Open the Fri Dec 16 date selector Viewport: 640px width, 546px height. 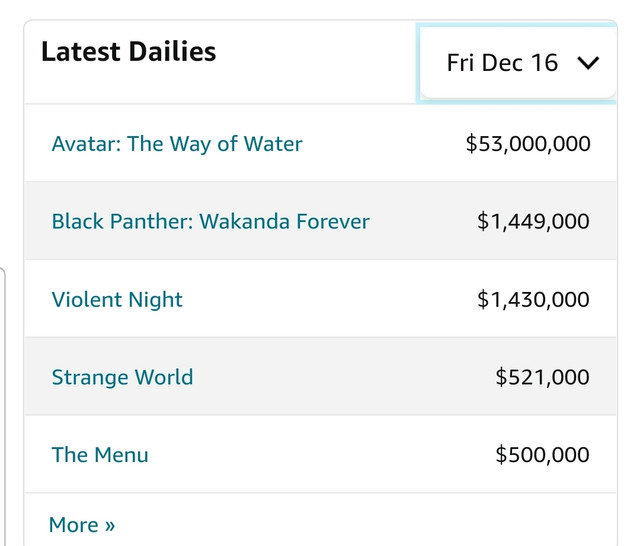503,63
